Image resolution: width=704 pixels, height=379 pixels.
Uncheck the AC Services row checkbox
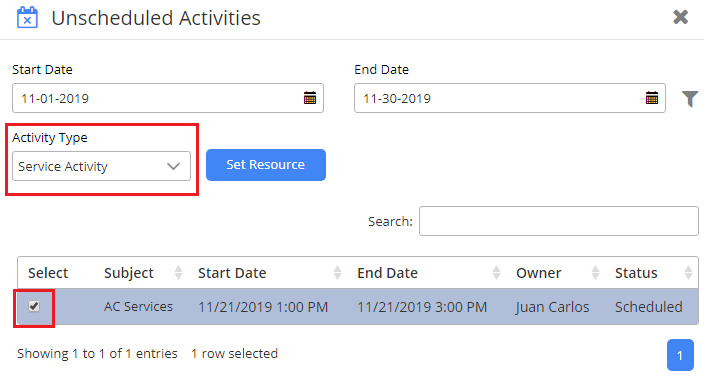coord(34,306)
